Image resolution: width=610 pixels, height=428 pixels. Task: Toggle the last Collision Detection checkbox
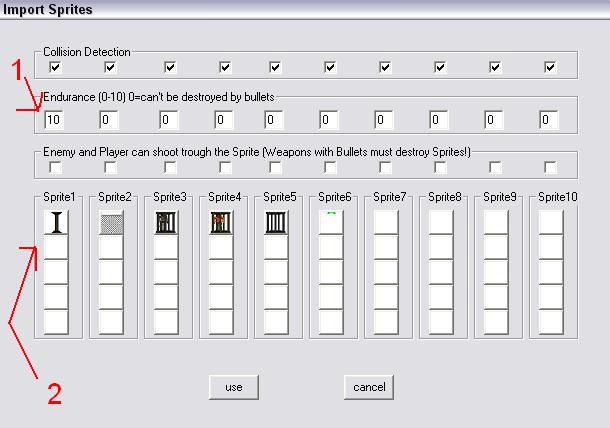tap(550, 67)
